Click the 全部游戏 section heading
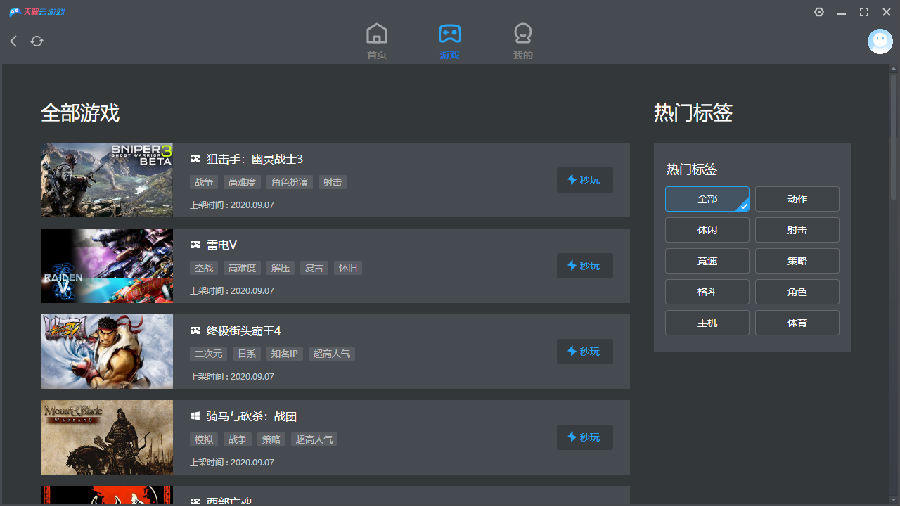900x506 pixels. coord(80,113)
